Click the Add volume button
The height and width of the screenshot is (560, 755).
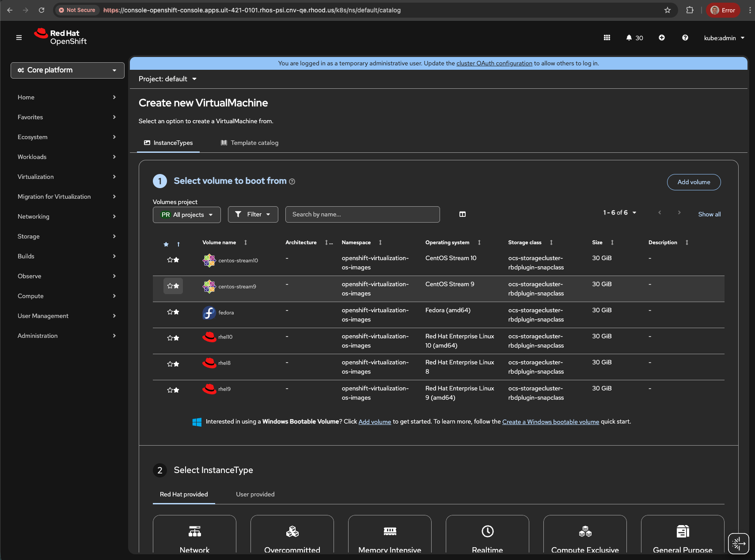[694, 182]
